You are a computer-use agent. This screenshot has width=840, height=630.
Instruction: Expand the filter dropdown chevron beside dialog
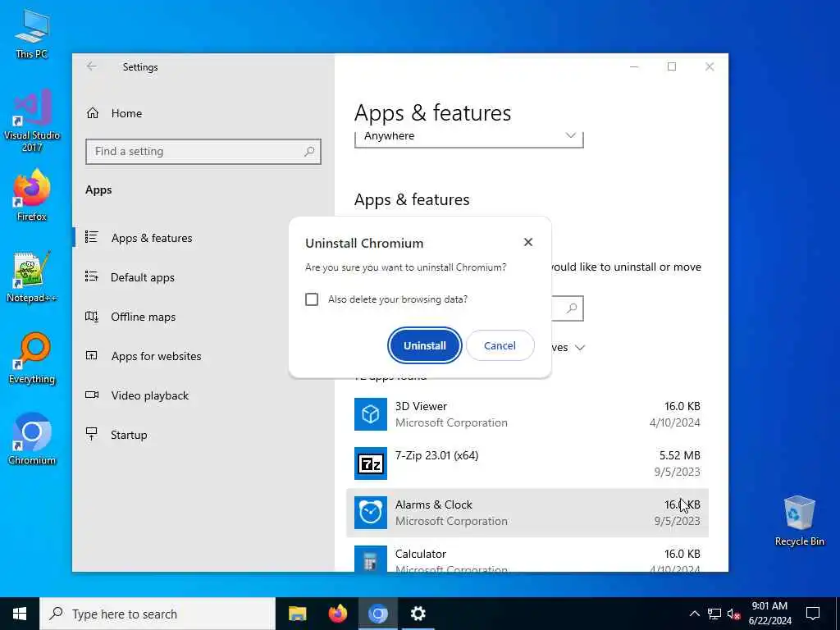coord(580,348)
